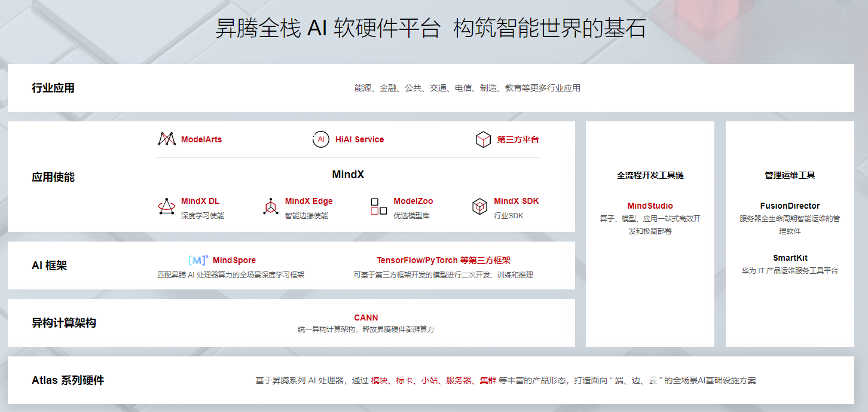Click the 应用使能 row label

click(53, 177)
